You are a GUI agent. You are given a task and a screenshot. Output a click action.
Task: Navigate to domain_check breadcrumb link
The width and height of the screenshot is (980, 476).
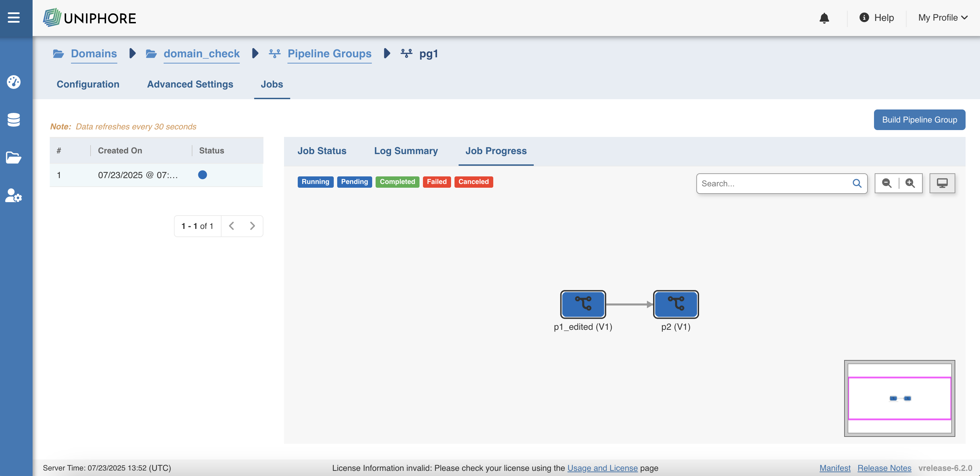202,54
